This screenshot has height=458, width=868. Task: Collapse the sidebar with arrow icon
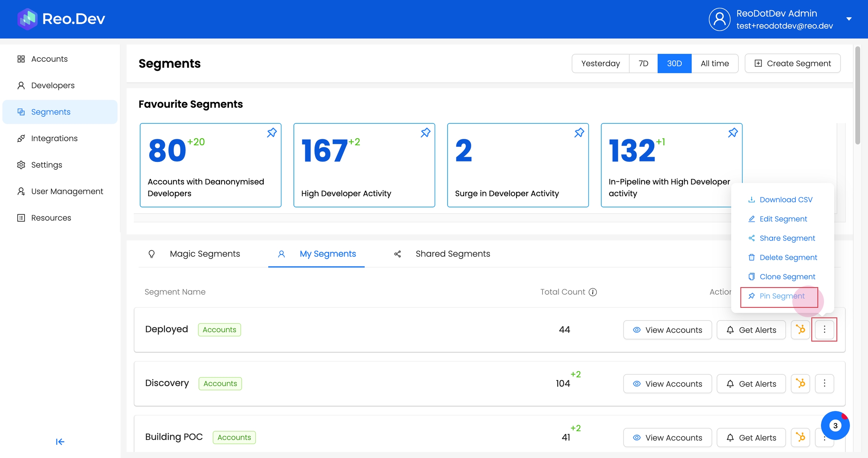(60, 441)
